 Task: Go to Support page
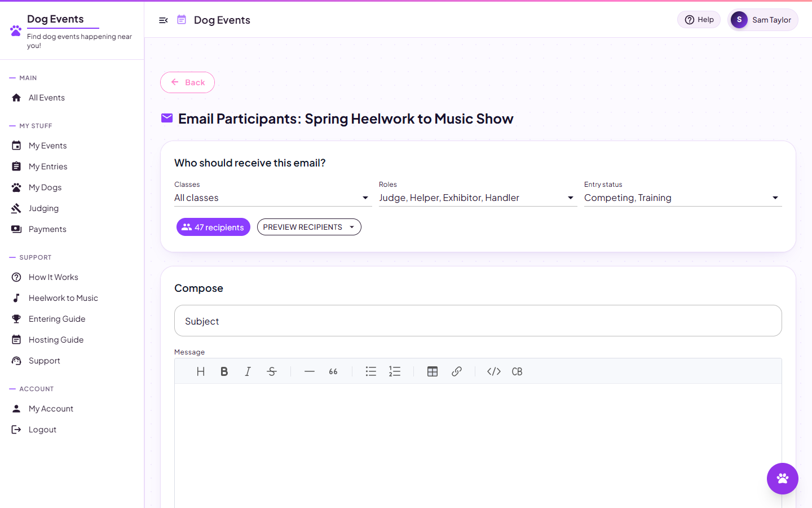click(72, 361)
